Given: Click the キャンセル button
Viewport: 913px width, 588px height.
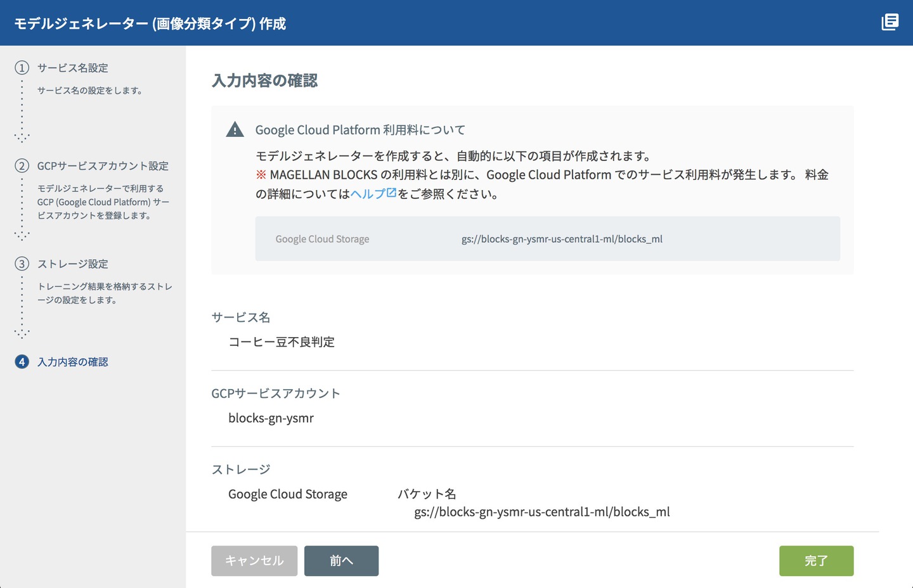Looking at the screenshot, I should [x=254, y=561].
